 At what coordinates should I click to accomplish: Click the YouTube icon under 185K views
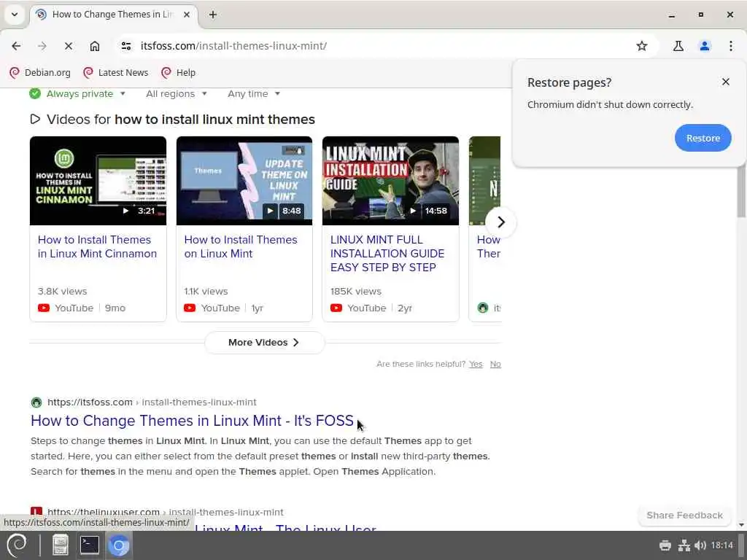336,308
